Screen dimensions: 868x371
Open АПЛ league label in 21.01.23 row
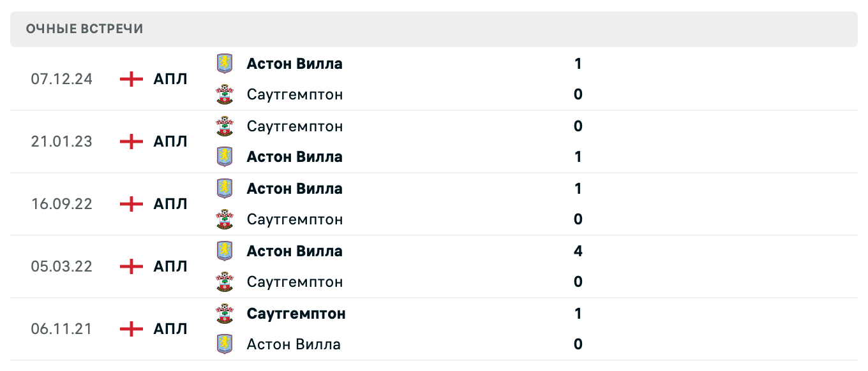170,142
